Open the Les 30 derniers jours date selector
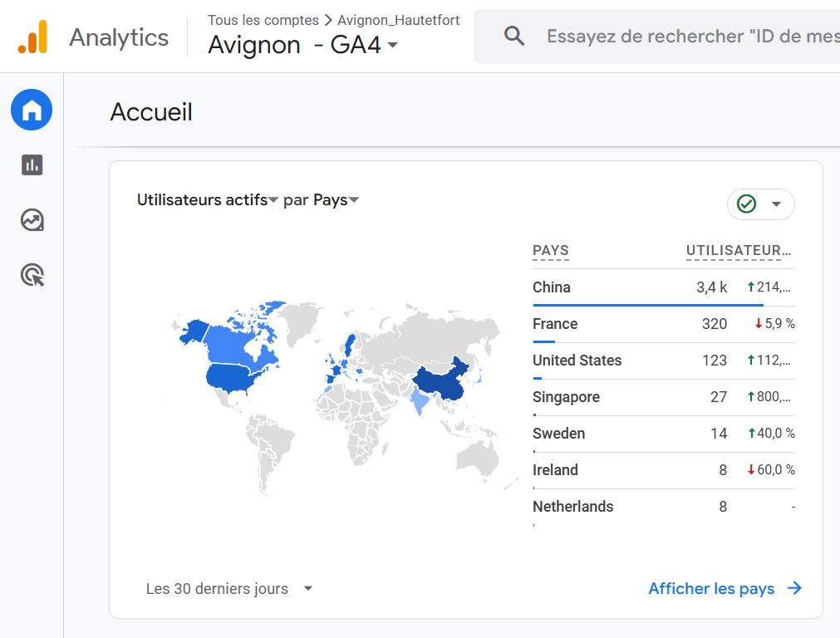This screenshot has height=638, width=840. (229, 589)
